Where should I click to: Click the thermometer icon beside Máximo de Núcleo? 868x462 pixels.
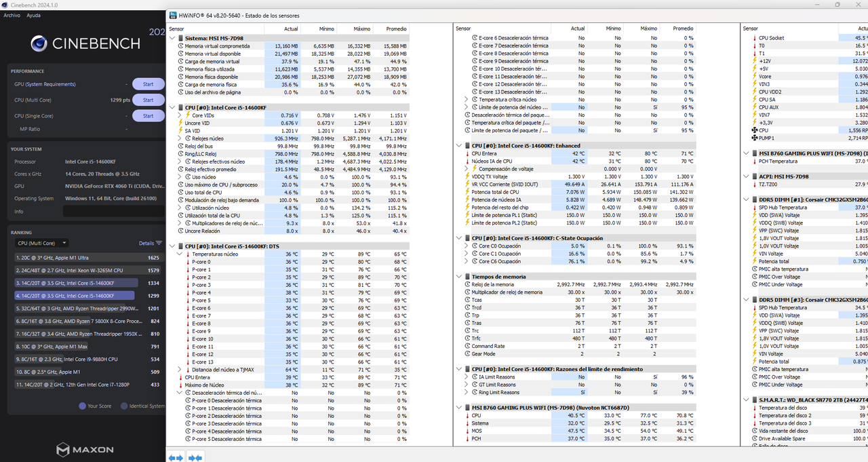point(180,385)
